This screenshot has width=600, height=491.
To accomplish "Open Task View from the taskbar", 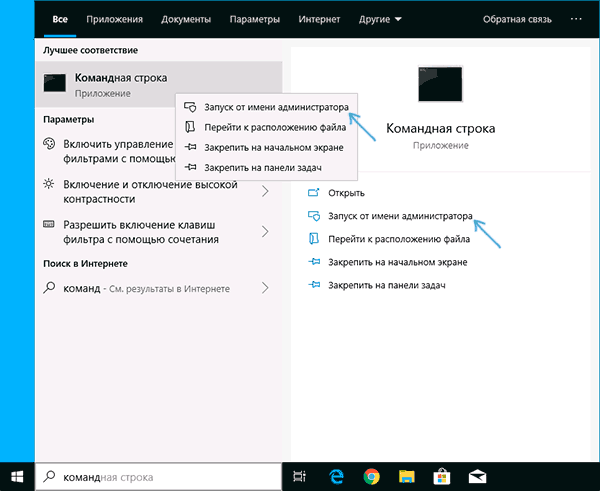I will 300,476.
